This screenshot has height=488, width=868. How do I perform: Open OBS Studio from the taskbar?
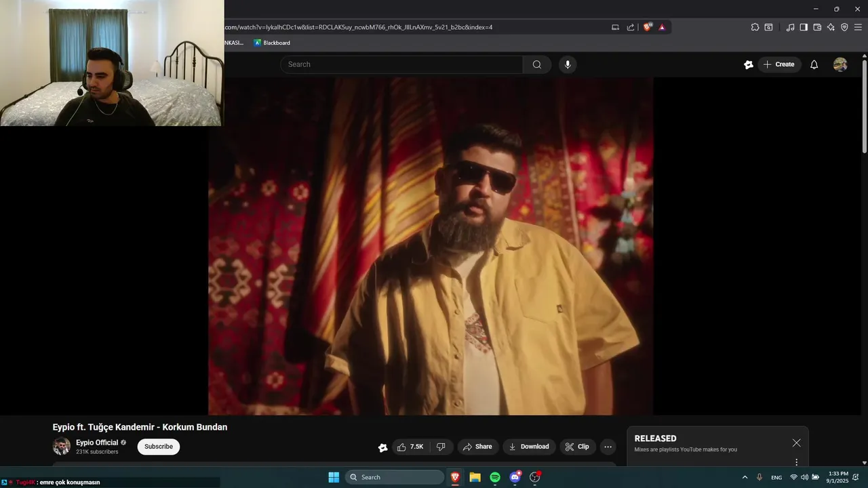click(535, 477)
